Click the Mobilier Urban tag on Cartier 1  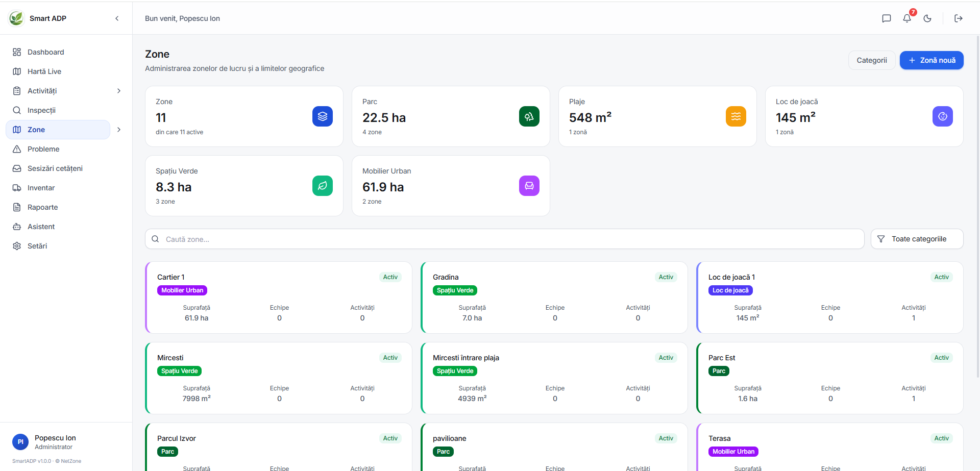tap(182, 290)
